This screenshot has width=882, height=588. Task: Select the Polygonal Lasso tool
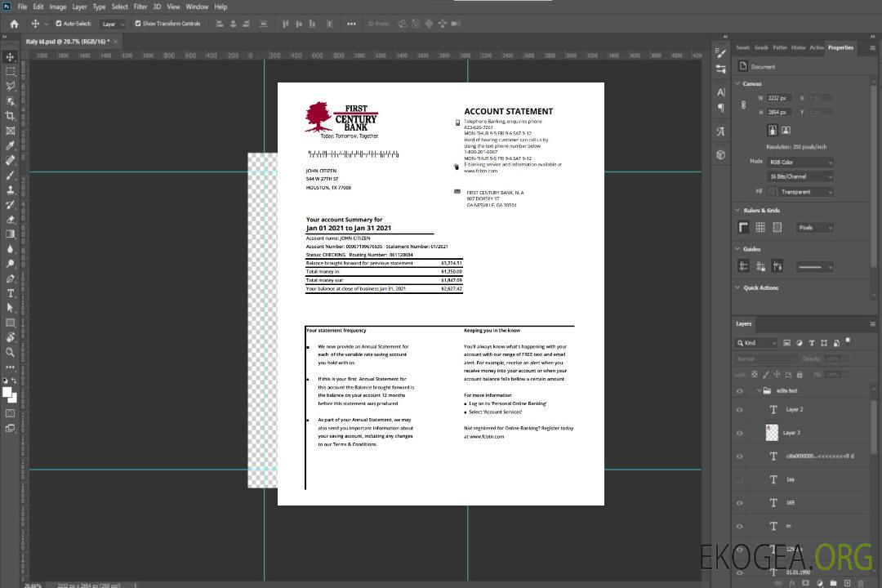click(x=10, y=86)
